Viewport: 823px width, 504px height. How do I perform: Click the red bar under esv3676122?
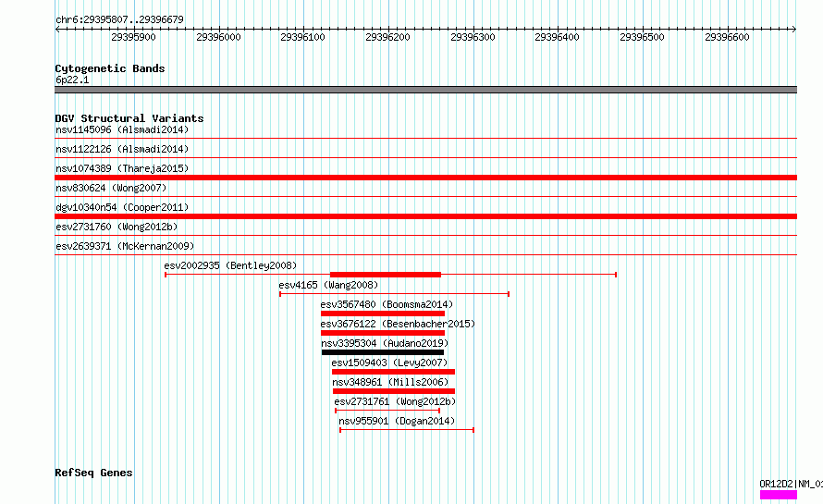coord(383,333)
